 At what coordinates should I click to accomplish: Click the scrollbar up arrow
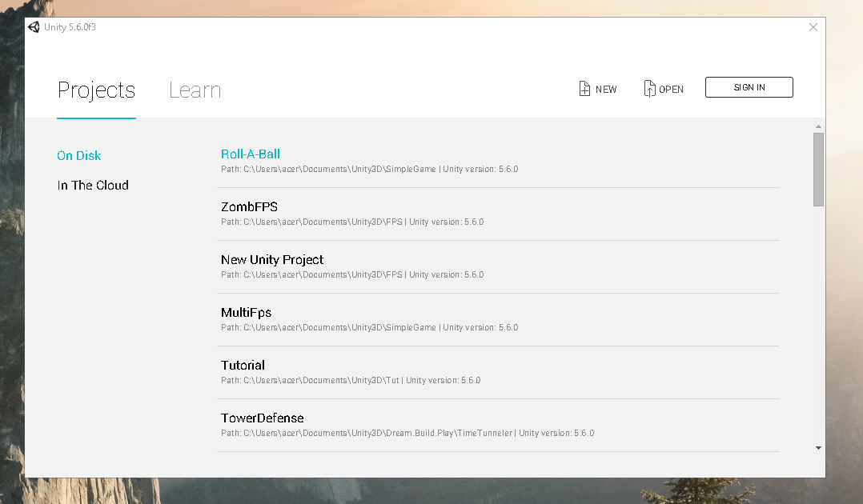(x=818, y=126)
